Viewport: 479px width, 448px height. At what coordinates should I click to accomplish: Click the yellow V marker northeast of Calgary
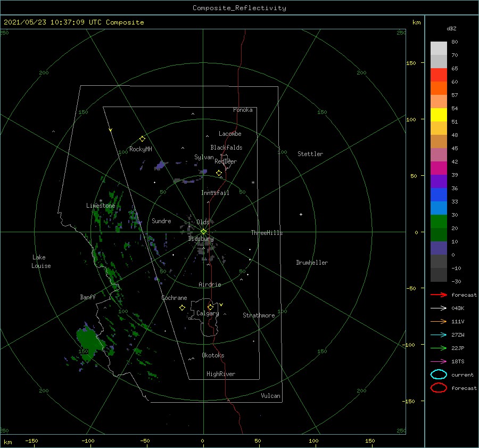click(221, 305)
